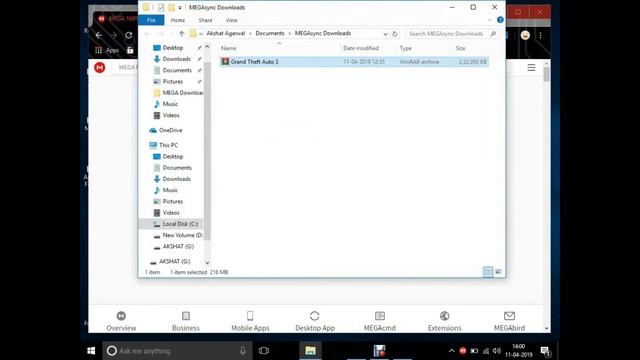Click the Ask me anything search box
The height and width of the screenshot is (360, 640).
pyautogui.click(x=178, y=351)
